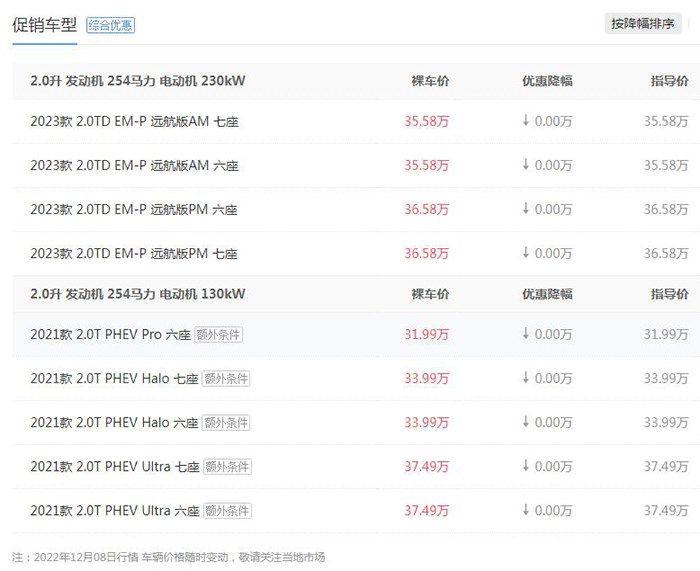Click 31.99万 bare price of PHEV Pro
Image resolution: width=700 pixels, height=571 pixels.
[426, 335]
